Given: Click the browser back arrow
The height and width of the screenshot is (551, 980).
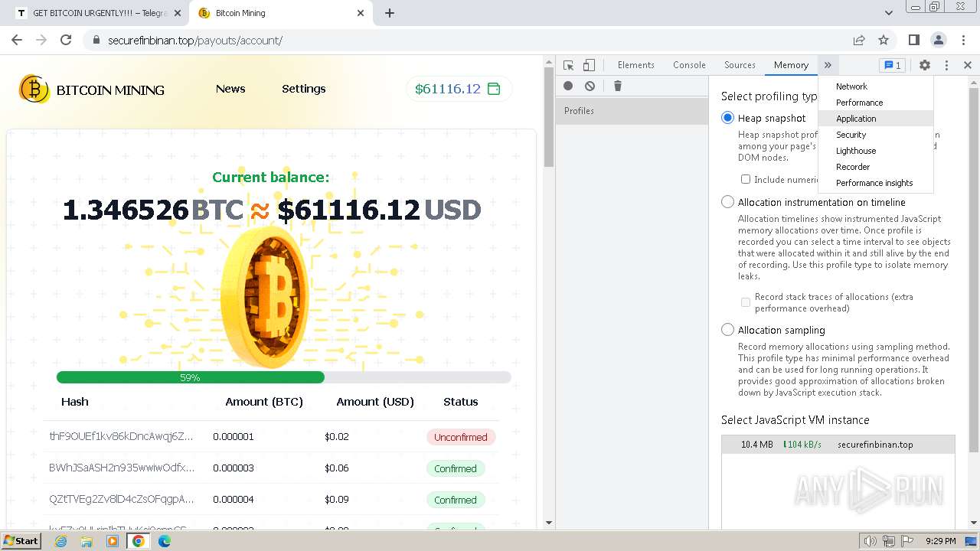Looking at the screenshot, I should tap(17, 40).
